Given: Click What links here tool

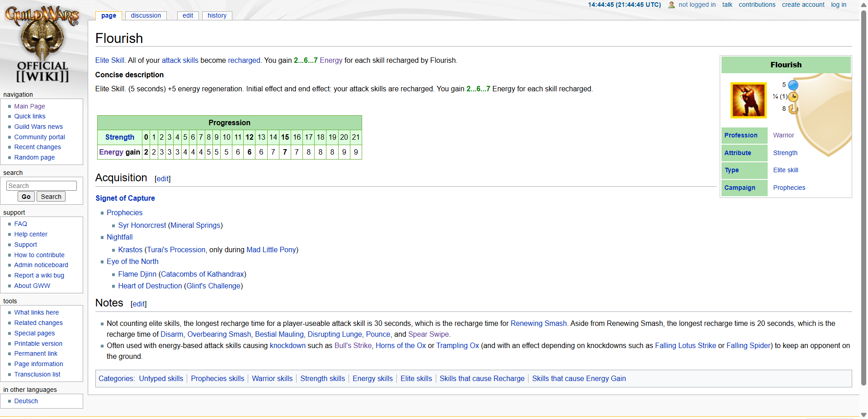Looking at the screenshot, I should tap(36, 312).
